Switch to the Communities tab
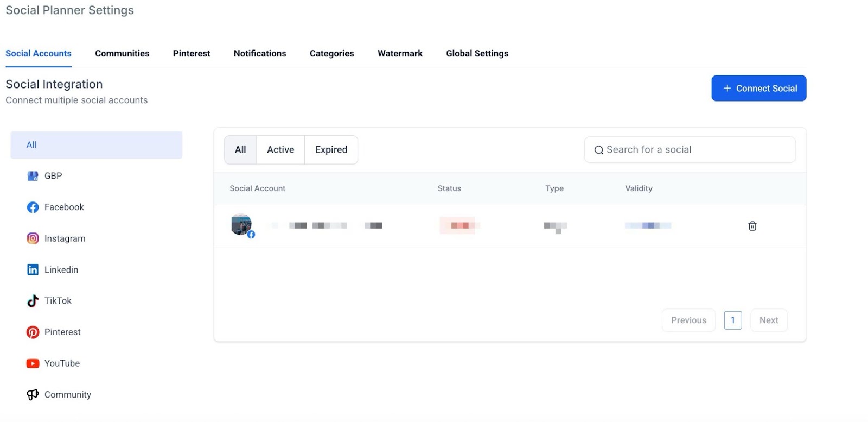 122,53
